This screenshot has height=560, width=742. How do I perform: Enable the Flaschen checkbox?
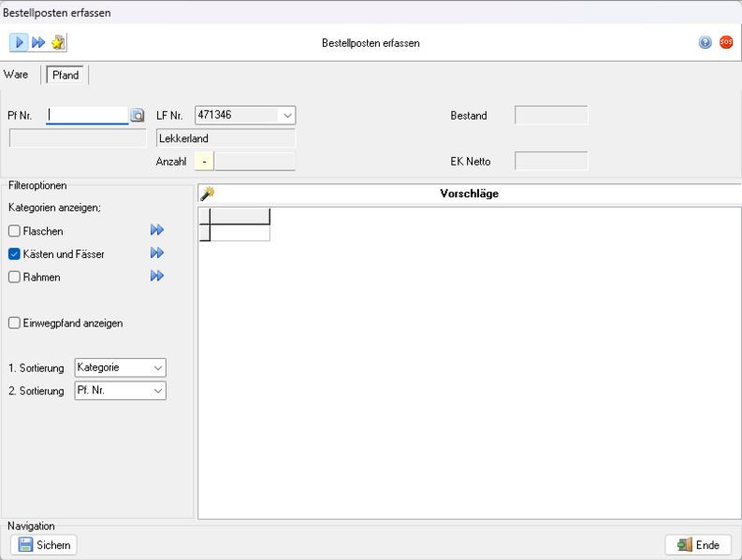pos(14,231)
